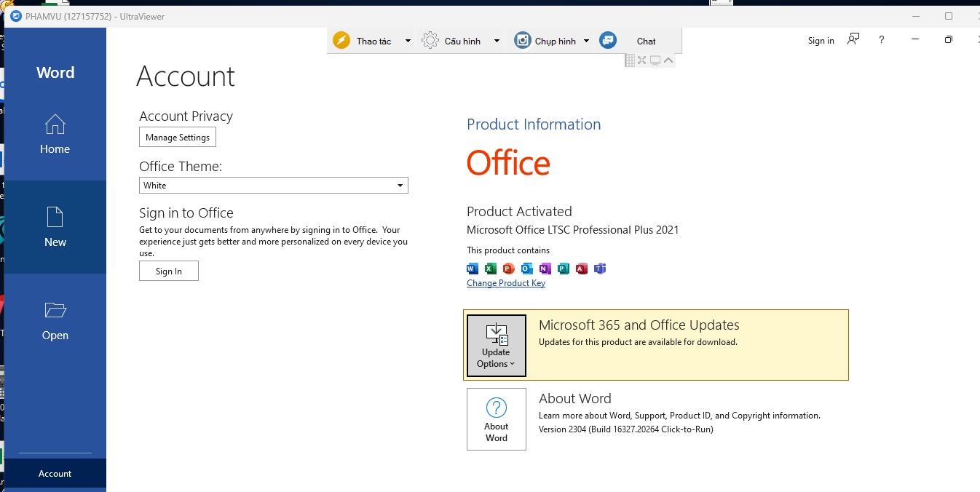The width and height of the screenshot is (980, 492).
Task: Click the Product Information heading
Action: pos(534,124)
